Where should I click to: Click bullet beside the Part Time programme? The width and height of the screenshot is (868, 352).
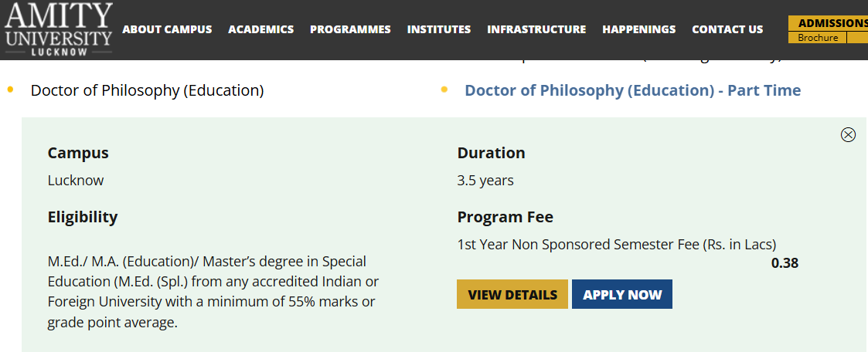(444, 90)
